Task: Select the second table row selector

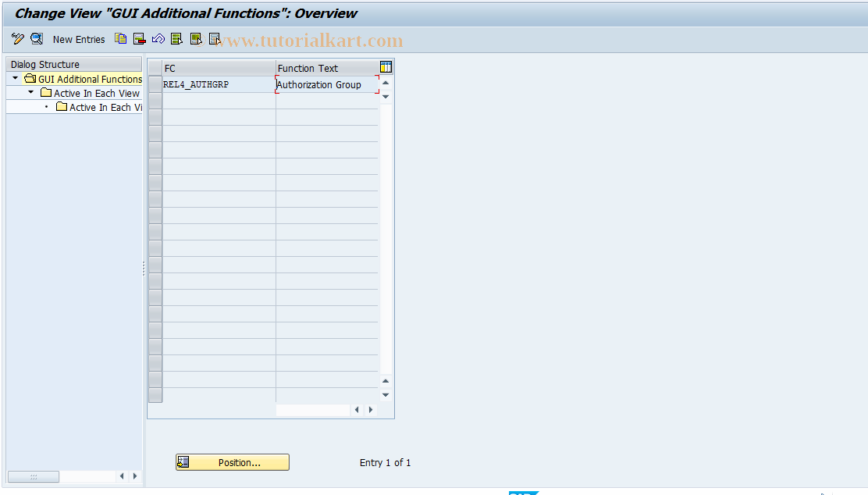Action: click(x=155, y=101)
